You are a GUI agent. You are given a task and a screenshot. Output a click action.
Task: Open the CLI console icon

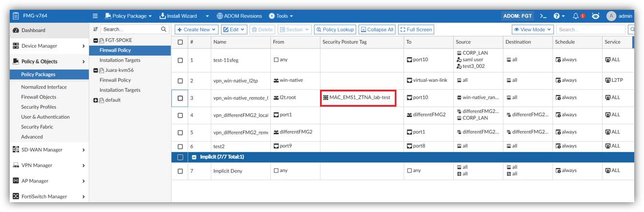543,16
